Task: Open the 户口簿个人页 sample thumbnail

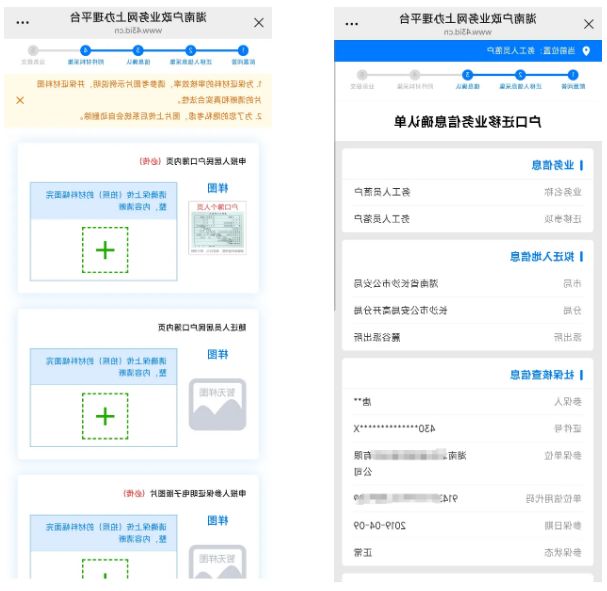Action: 217,228
